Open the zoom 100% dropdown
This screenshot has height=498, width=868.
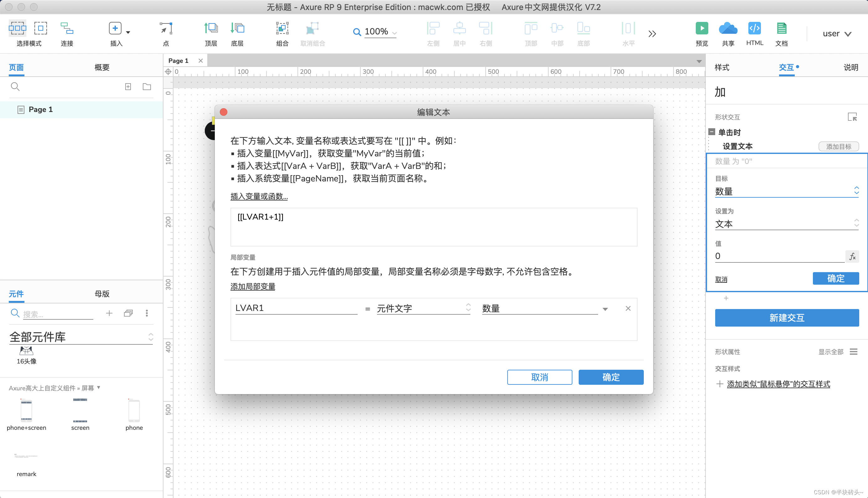pos(394,33)
